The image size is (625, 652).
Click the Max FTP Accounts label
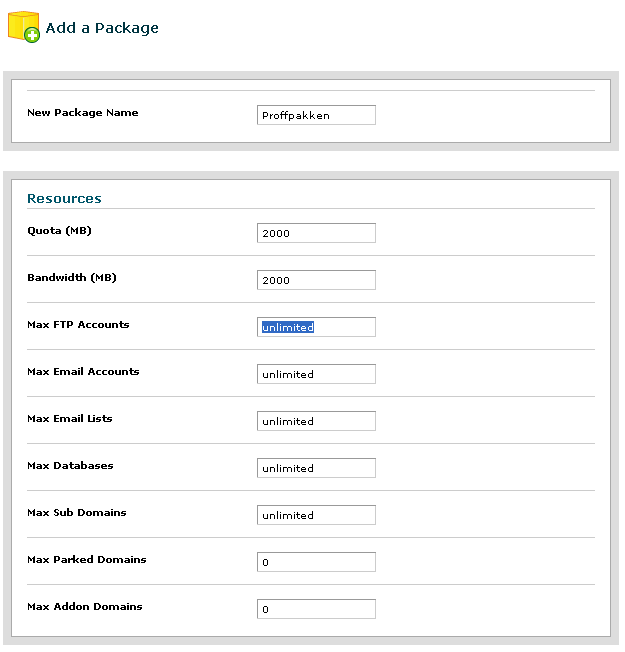click(x=78, y=324)
